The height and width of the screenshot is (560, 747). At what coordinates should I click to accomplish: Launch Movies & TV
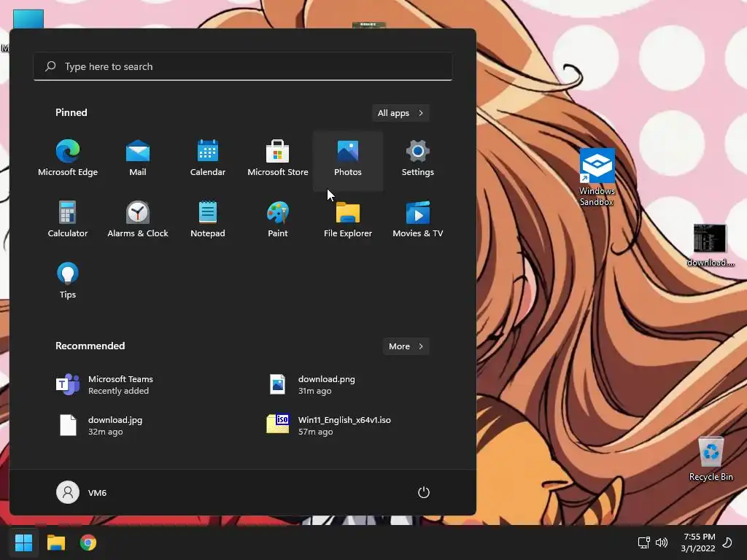[x=418, y=220]
